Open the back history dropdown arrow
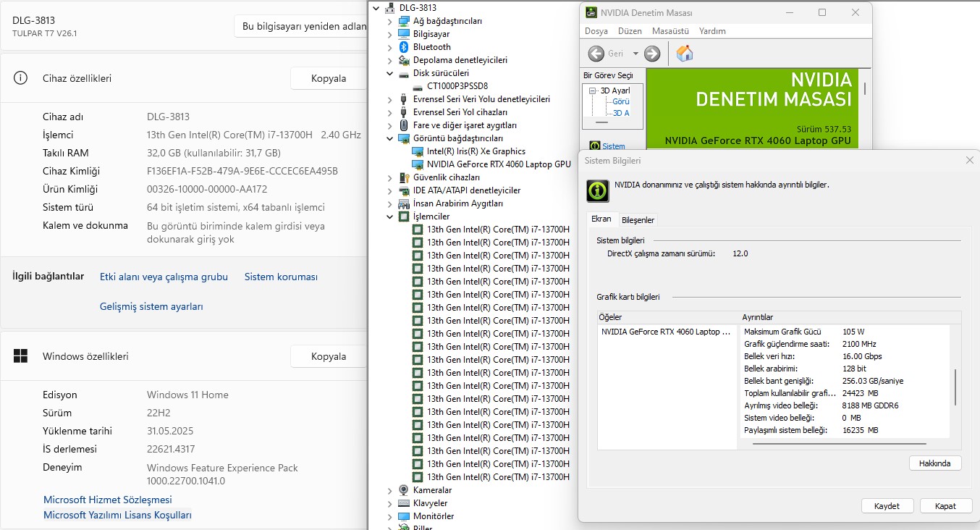 (x=635, y=53)
